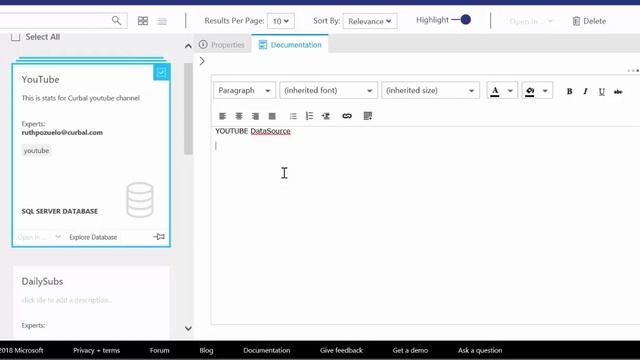
Task: Click YouTube tile description text
Action: pyautogui.click(x=80, y=98)
